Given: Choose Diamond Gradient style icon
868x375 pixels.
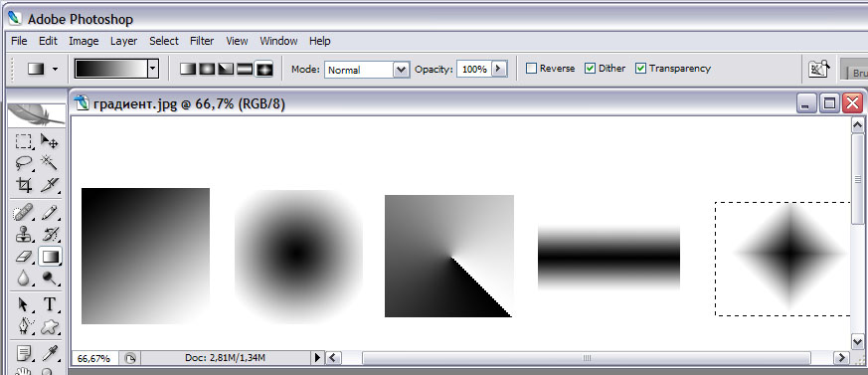Looking at the screenshot, I should pos(263,70).
